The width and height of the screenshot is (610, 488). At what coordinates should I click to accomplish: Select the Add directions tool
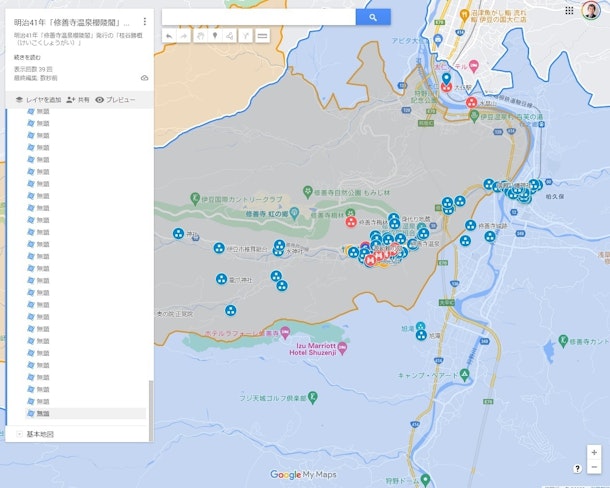[246, 35]
